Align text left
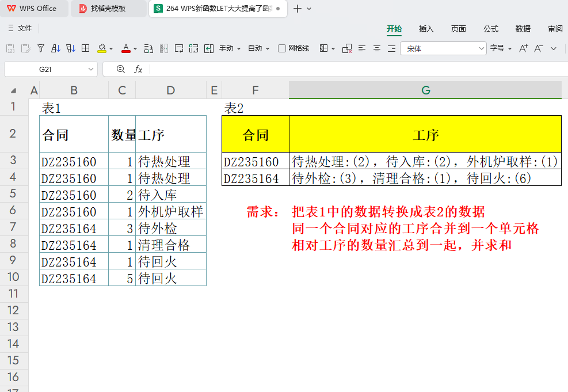 point(362,48)
